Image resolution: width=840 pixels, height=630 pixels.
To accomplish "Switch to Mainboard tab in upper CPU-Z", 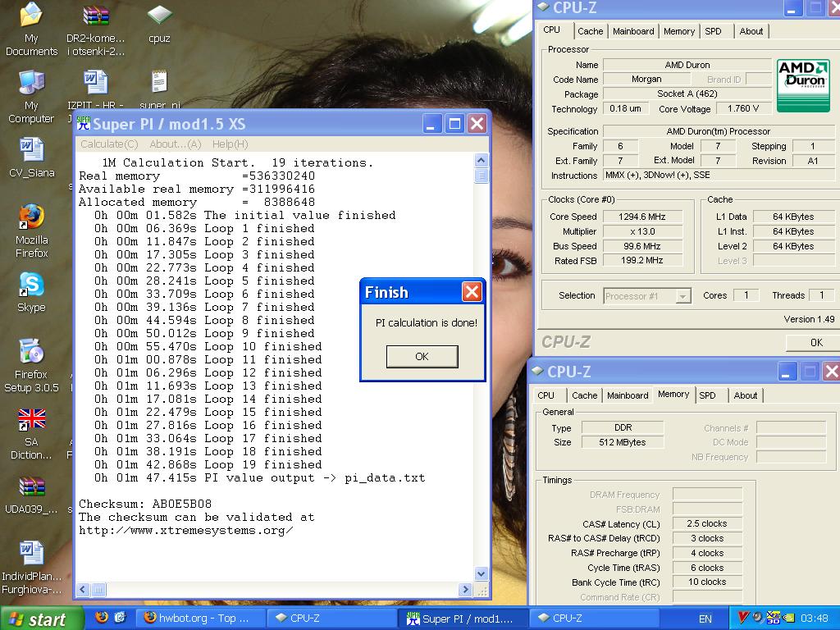I will (x=633, y=31).
